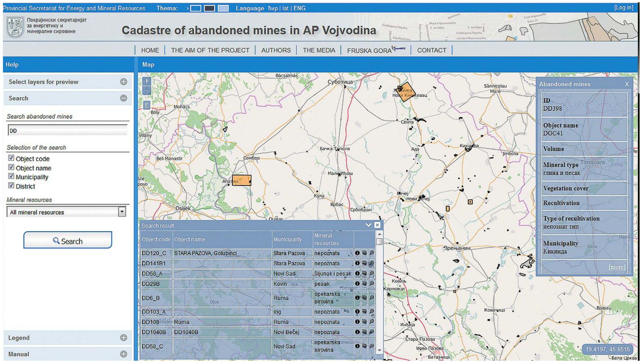
Task: Zoom to DD120_C with its magnifier icon
Action: [x=372, y=253]
